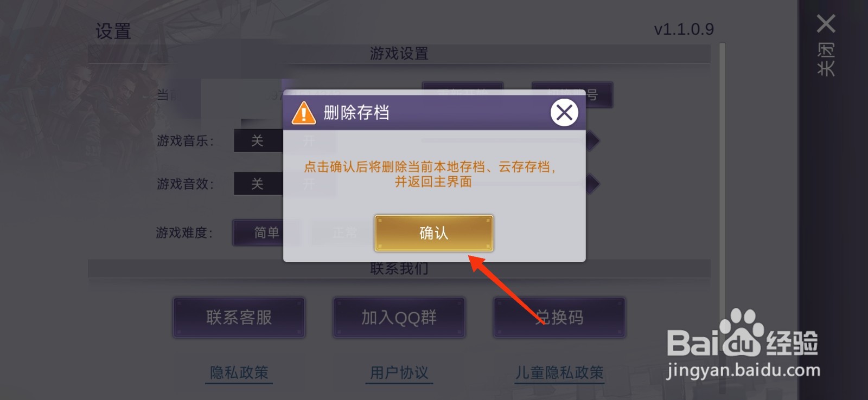Open the 隐私政策 link
The width and height of the screenshot is (868, 400).
[239, 373]
